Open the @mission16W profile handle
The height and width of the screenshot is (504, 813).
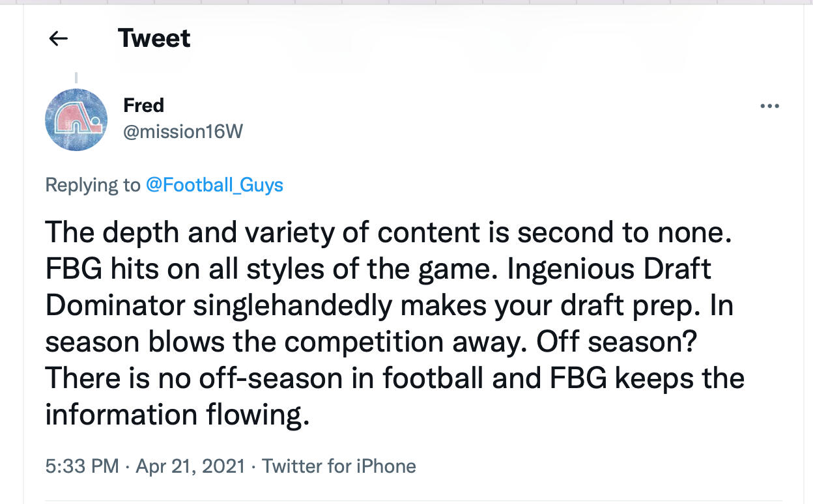coord(183,132)
